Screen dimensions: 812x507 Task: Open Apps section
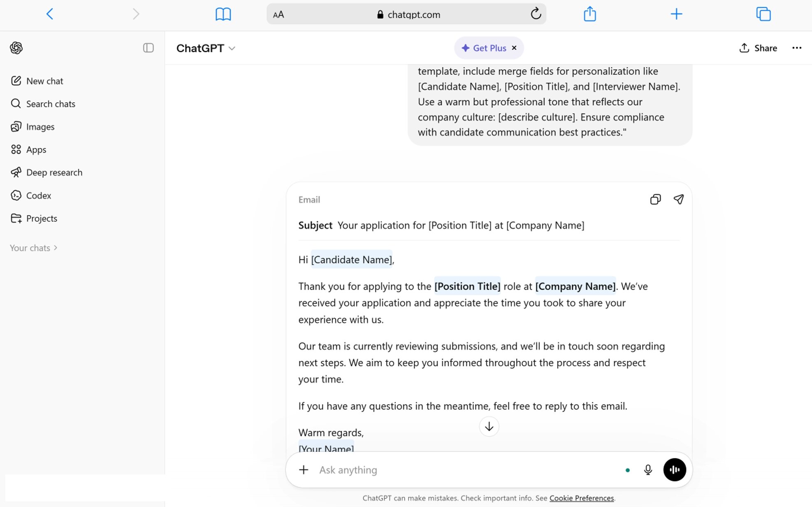click(x=28, y=149)
